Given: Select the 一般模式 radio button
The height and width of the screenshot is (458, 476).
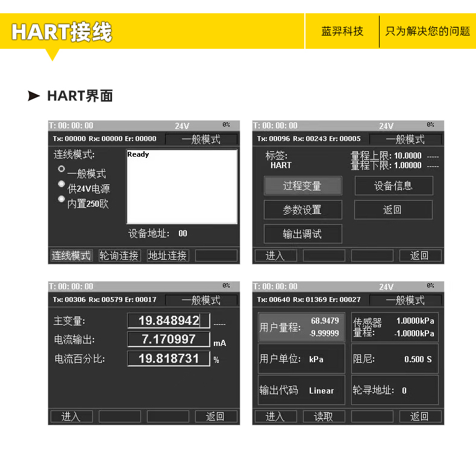Looking at the screenshot, I should click(x=61, y=169).
